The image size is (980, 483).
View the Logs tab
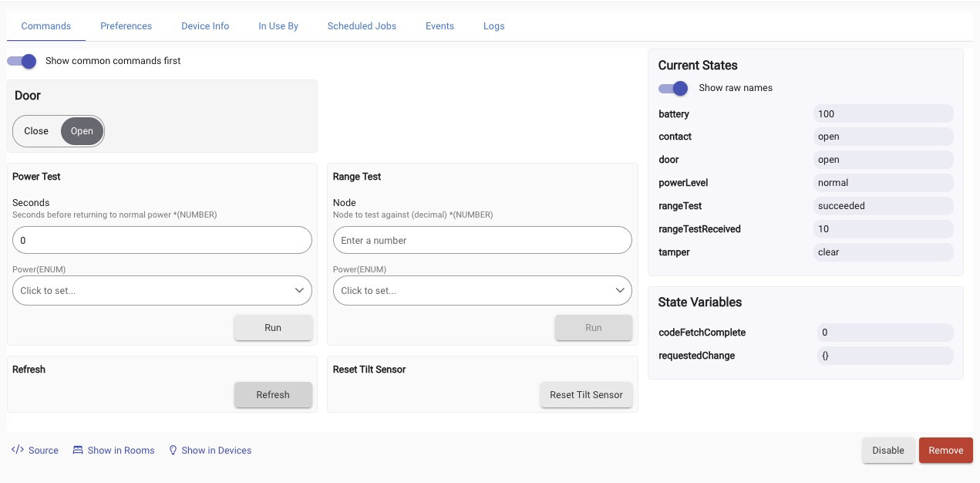click(x=493, y=26)
